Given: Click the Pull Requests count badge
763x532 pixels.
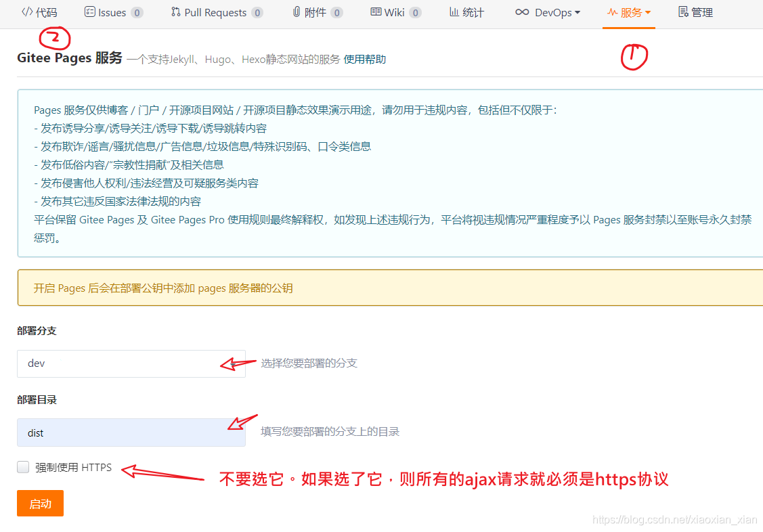Looking at the screenshot, I should 257,13.
